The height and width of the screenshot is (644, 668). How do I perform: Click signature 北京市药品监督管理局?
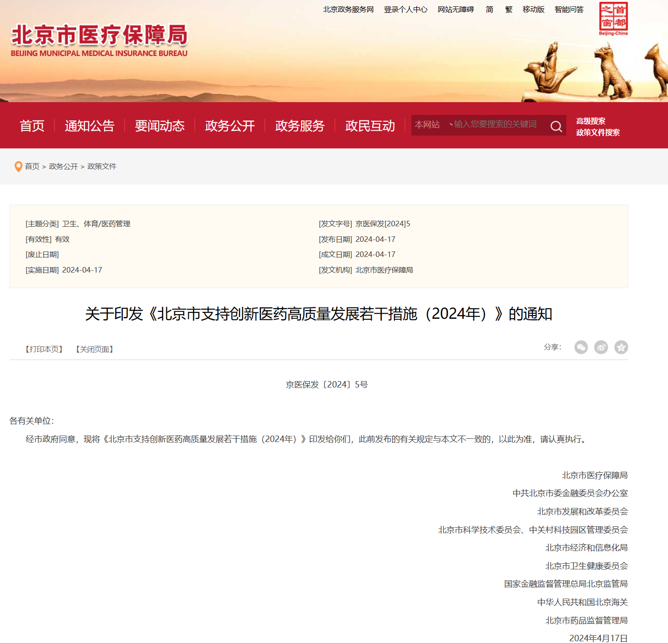[586, 621]
